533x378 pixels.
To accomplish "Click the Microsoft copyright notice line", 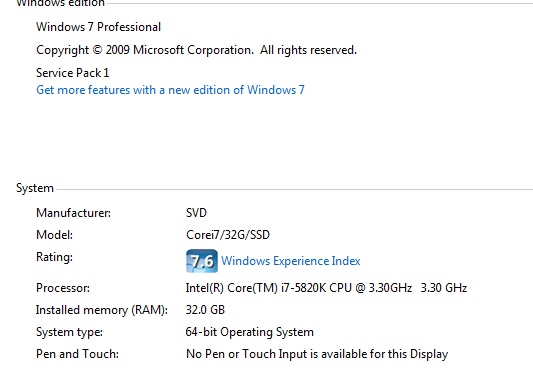I will click(x=196, y=50).
